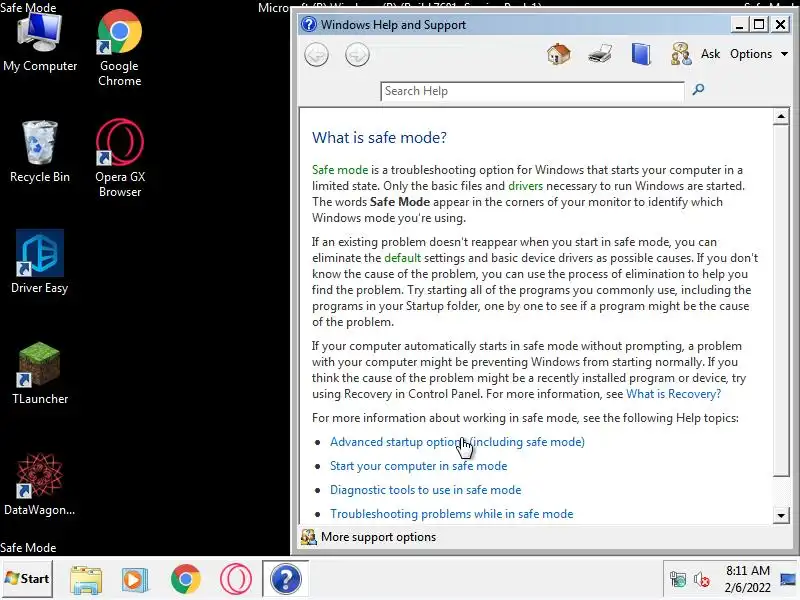Open 'Diagnostic tools to use in safe mode'
Screen dimensions: 800x600
tap(426, 490)
